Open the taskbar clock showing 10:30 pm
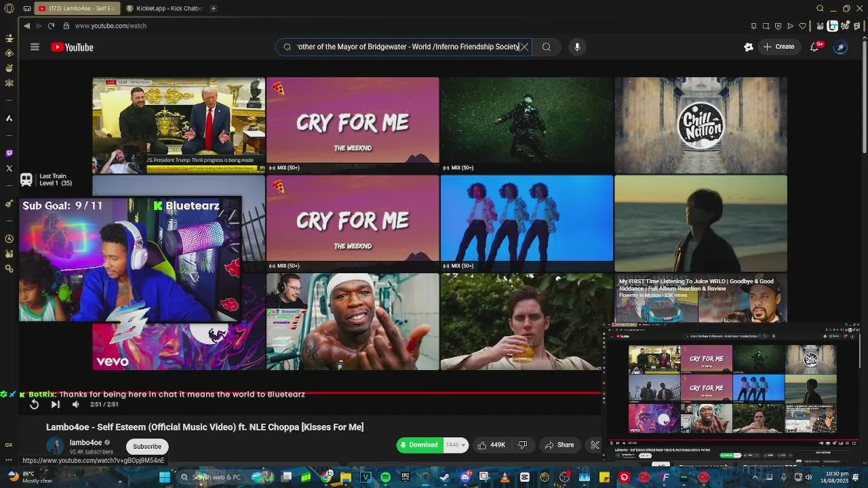The width and height of the screenshot is (868, 488). (x=835, y=477)
